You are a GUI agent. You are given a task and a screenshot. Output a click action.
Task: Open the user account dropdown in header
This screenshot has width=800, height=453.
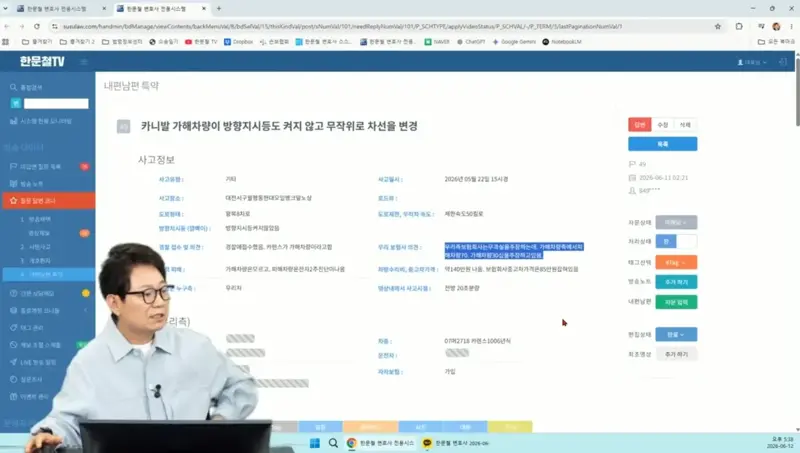(x=752, y=62)
